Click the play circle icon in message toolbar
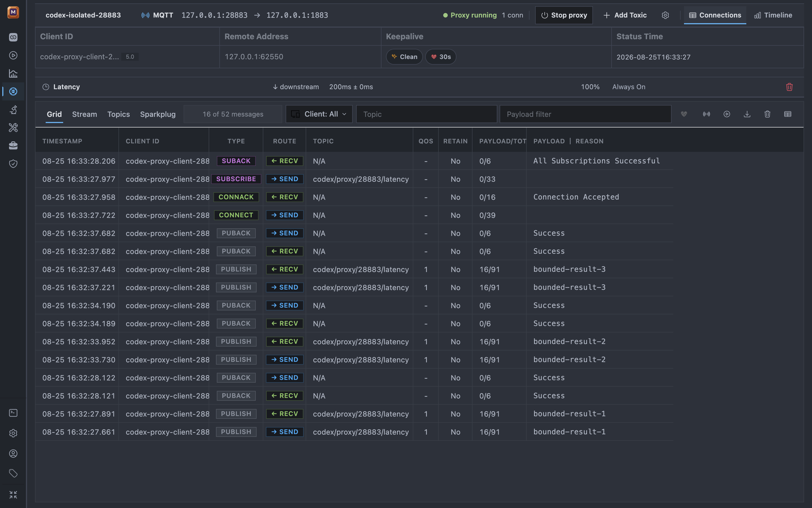The width and height of the screenshot is (812, 508). point(727,114)
